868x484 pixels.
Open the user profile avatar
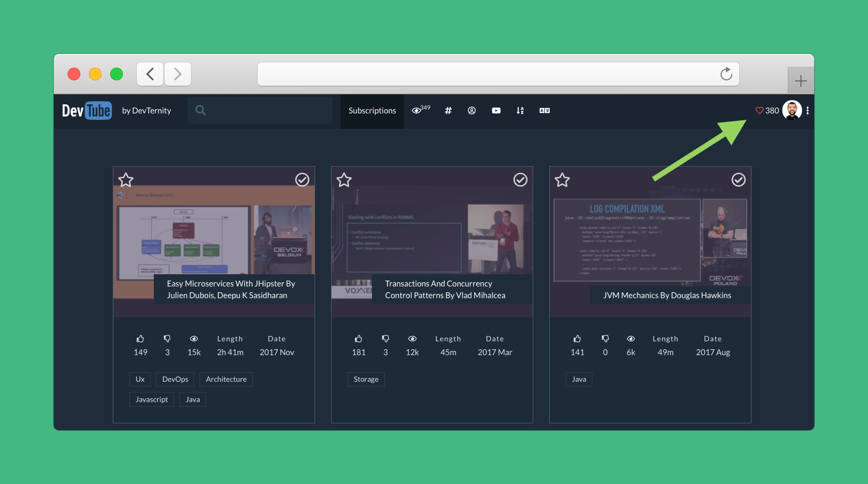click(x=792, y=110)
